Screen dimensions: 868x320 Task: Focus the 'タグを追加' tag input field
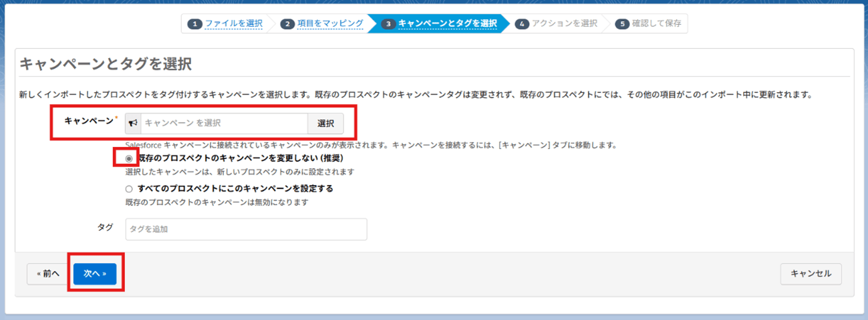[246, 229]
